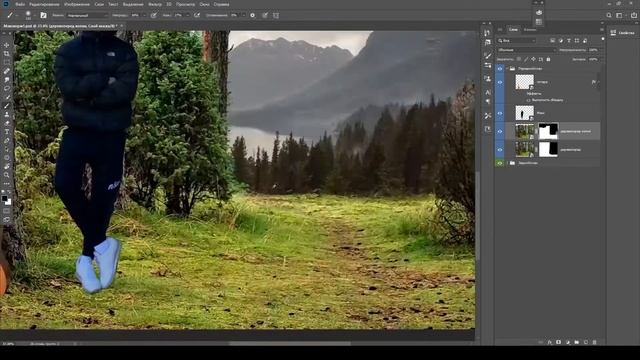Viewport: 640px width, 360px height.
Task: Open the Фильтр menu
Action: pos(155,4)
